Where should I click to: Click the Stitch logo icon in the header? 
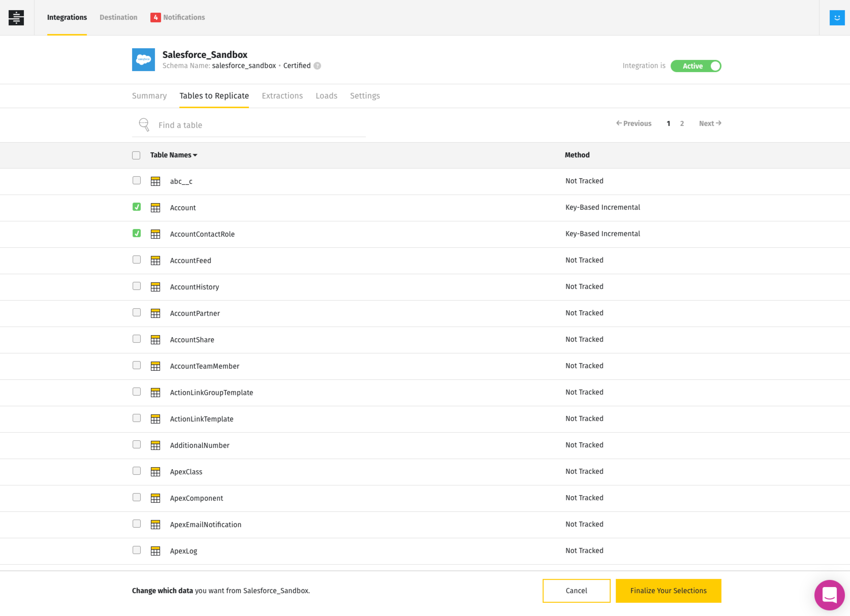coord(16,17)
